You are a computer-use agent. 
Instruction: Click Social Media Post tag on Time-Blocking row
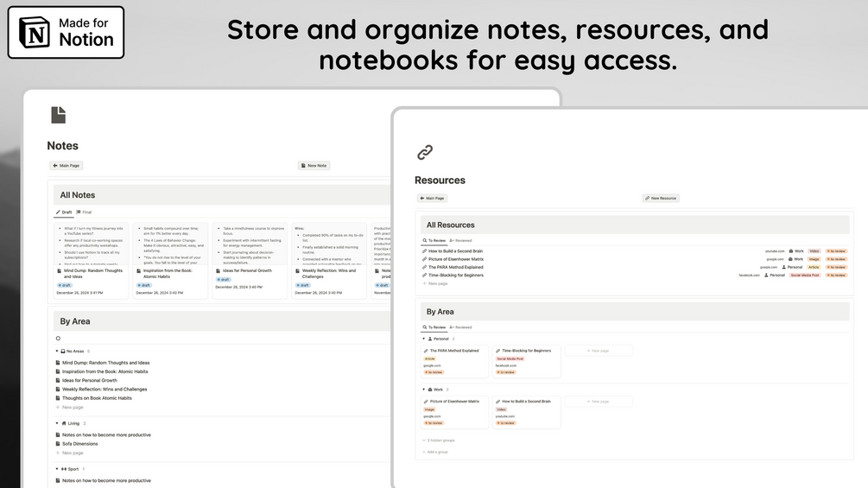point(805,275)
